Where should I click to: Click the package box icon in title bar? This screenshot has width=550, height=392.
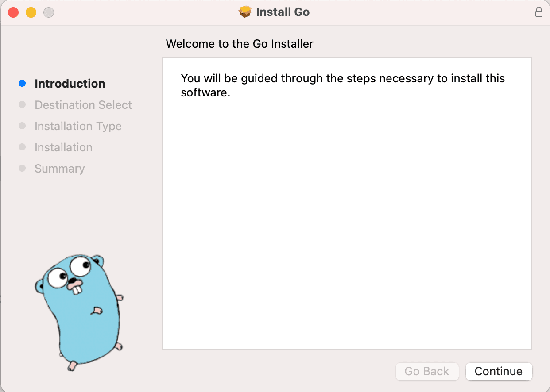coord(245,12)
